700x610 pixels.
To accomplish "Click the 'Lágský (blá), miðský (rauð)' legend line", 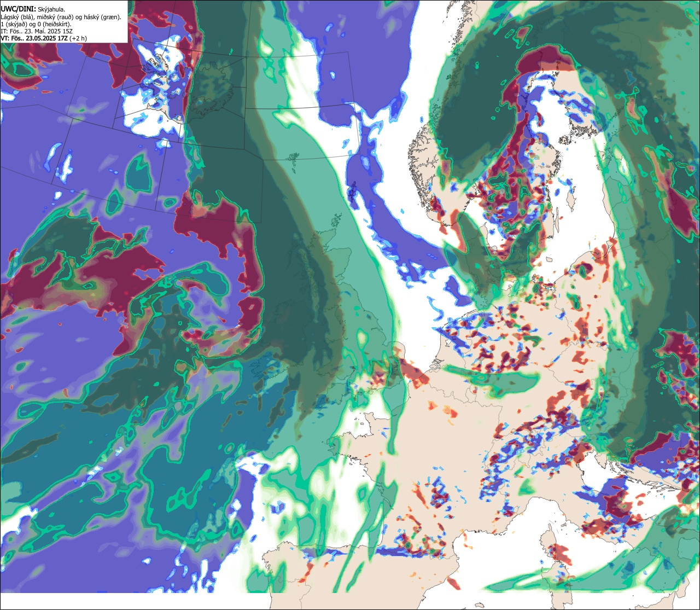I will pos(61,17).
